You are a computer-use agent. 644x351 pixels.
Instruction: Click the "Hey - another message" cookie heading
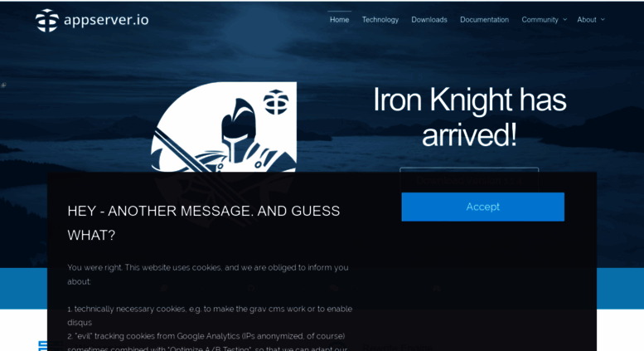coord(203,222)
